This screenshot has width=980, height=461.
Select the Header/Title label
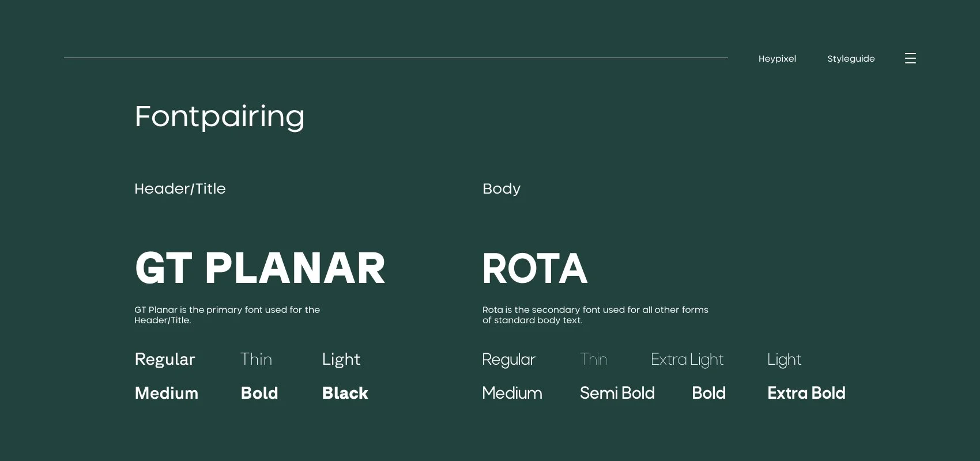click(180, 188)
